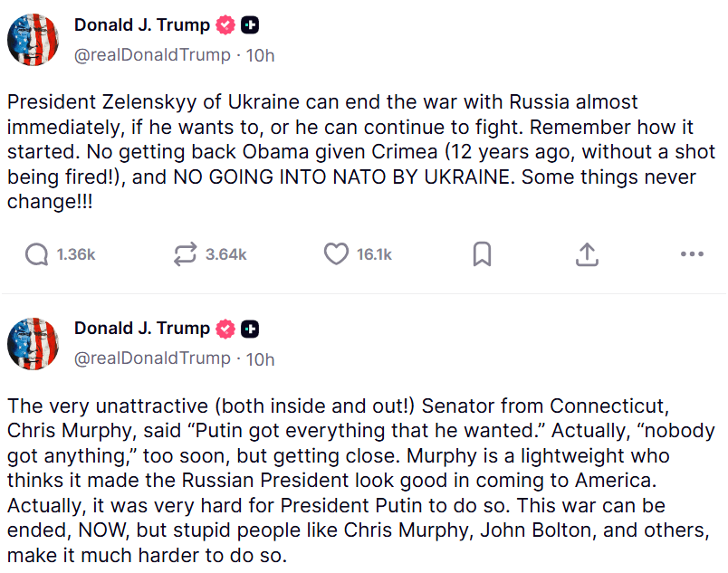This screenshot has height=573, width=728.
Task: Click the 3.64k reposts count
Action: point(225,255)
